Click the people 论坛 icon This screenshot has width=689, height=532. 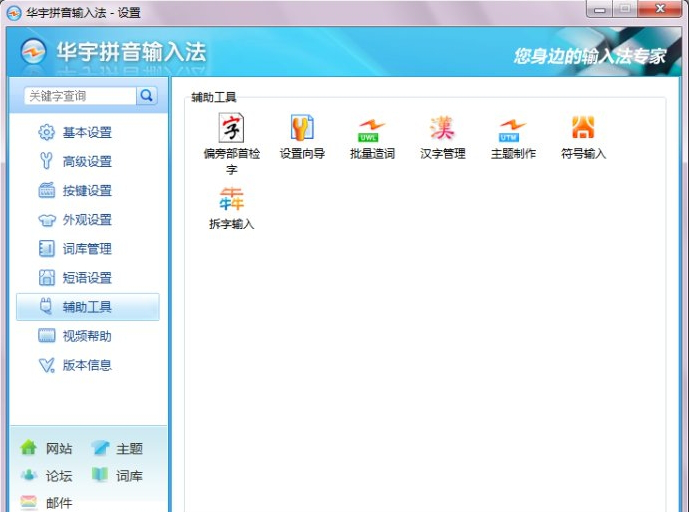click(x=29, y=475)
